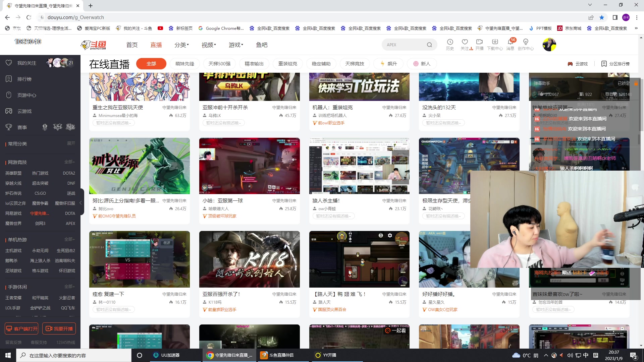Open the download center icon

[495, 42]
